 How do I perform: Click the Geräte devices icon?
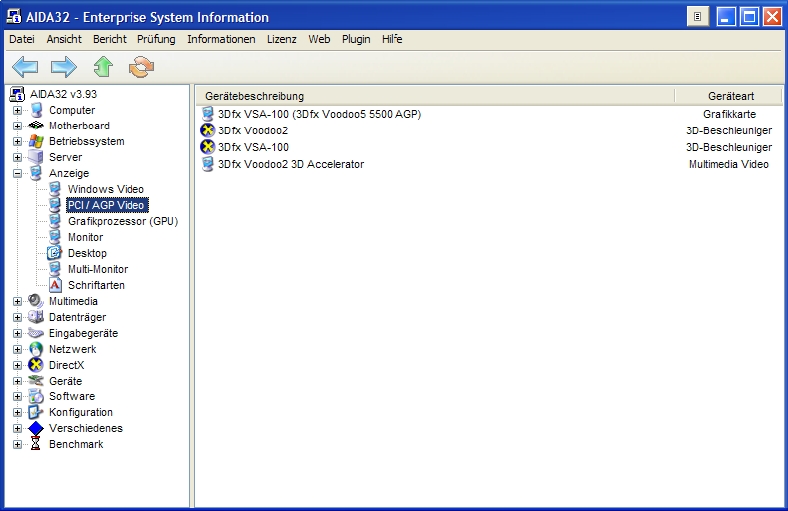coord(36,381)
